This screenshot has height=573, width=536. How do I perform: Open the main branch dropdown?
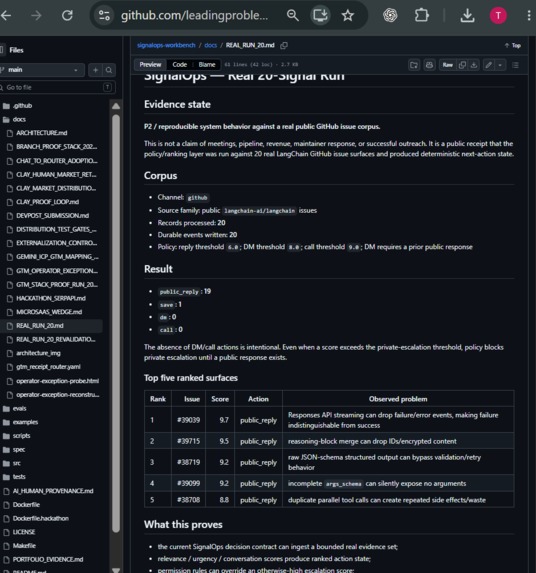tap(42, 70)
